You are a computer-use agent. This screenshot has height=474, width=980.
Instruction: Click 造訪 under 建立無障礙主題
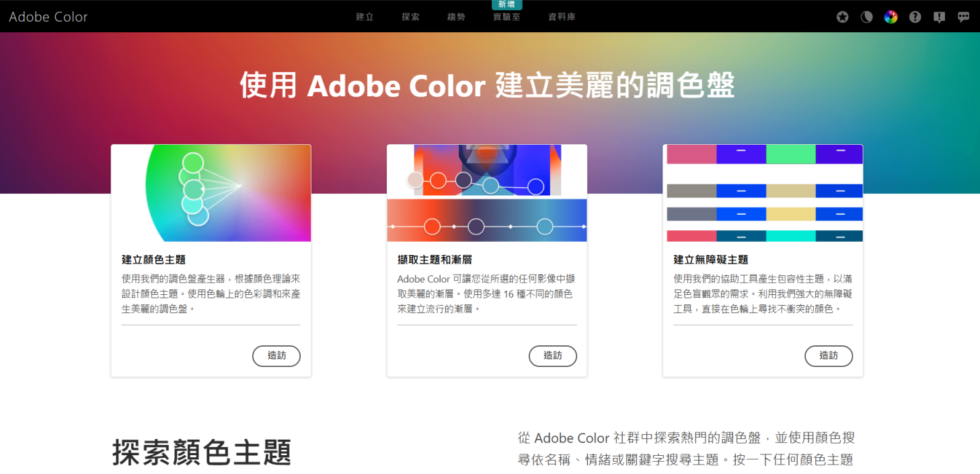pos(829,356)
